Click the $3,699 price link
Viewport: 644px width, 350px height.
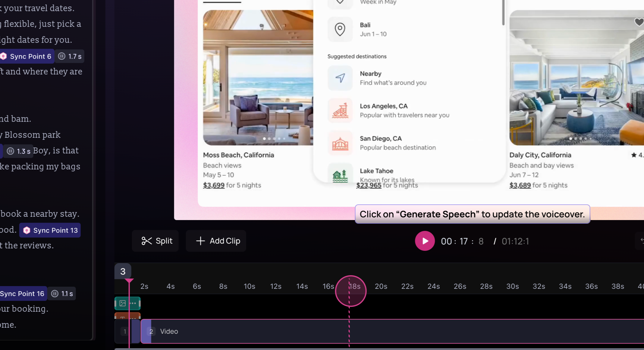tap(214, 185)
